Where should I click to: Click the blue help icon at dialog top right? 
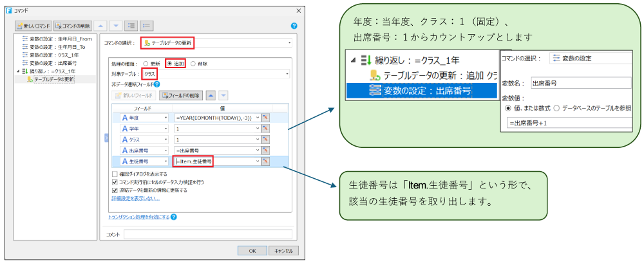coord(294,26)
